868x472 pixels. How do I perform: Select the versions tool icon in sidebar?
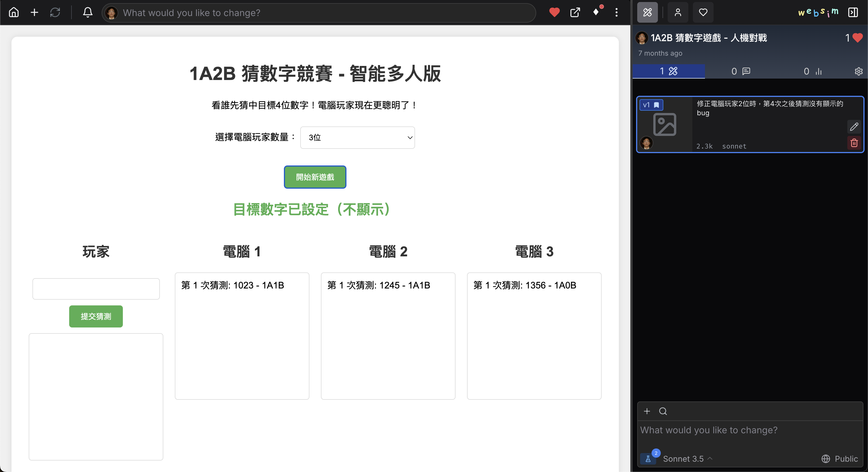(x=647, y=12)
